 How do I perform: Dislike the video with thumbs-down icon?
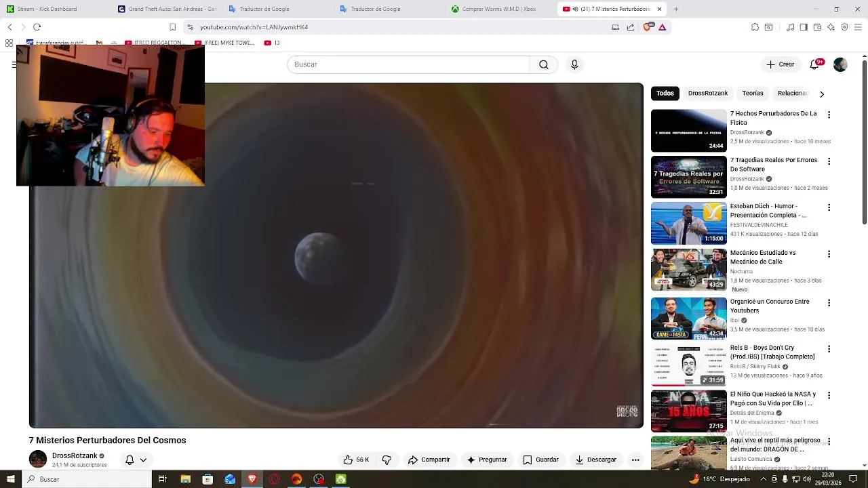pyautogui.click(x=387, y=460)
